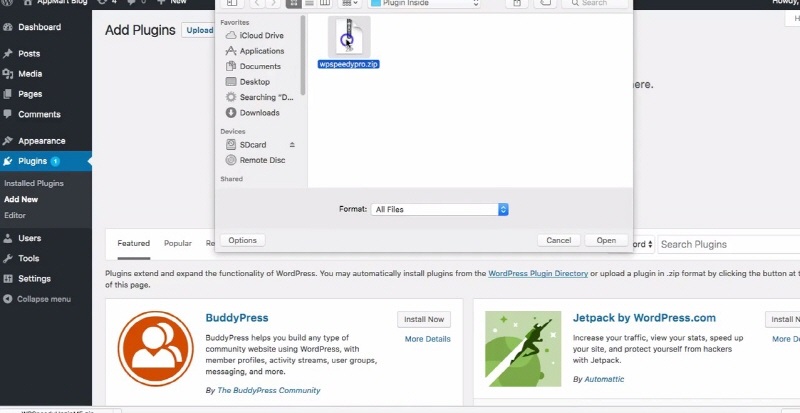The width and height of the screenshot is (800, 413).
Task: Select the wpspeedypro.zip file thumbnail
Action: click(x=349, y=36)
